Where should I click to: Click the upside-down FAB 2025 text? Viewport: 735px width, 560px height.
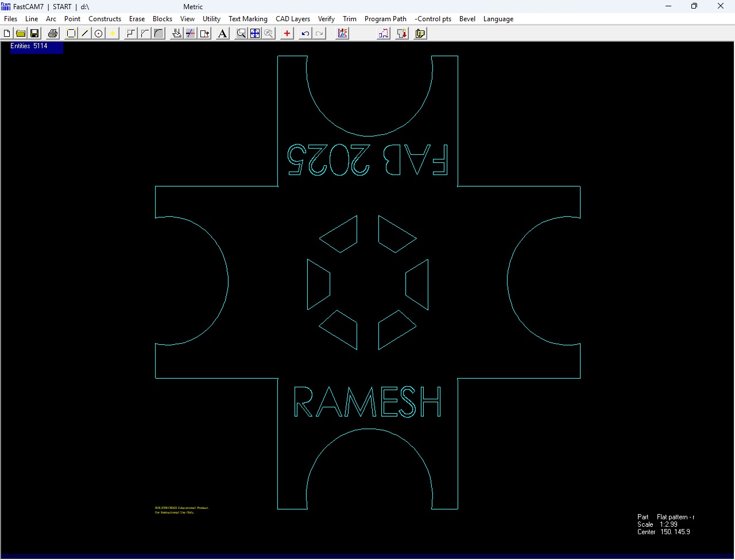(367, 160)
